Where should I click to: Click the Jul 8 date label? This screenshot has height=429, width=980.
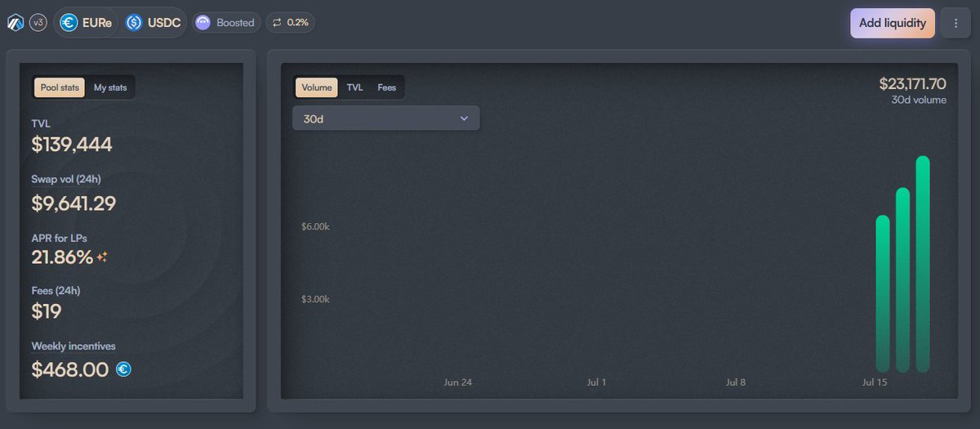pos(735,382)
